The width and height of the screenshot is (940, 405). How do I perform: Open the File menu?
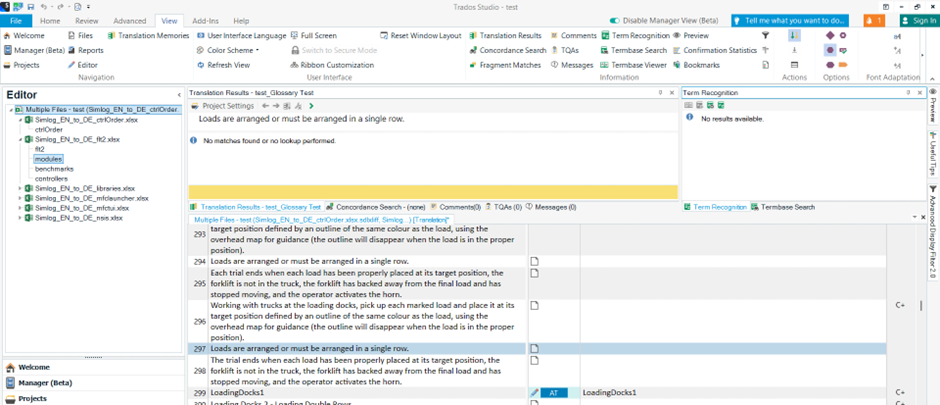click(16, 20)
